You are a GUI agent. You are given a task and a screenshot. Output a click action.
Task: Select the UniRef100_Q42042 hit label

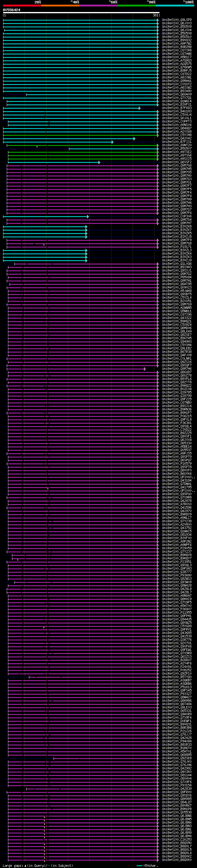tap(177, 139)
